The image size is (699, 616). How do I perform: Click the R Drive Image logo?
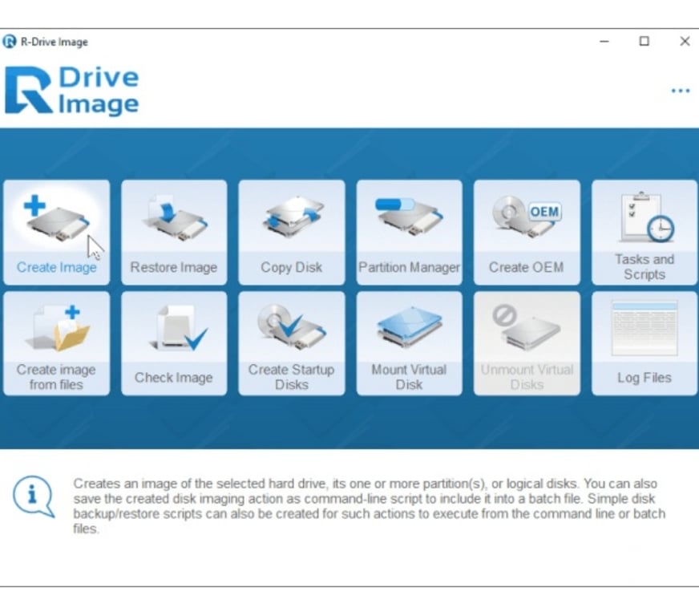click(x=72, y=91)
